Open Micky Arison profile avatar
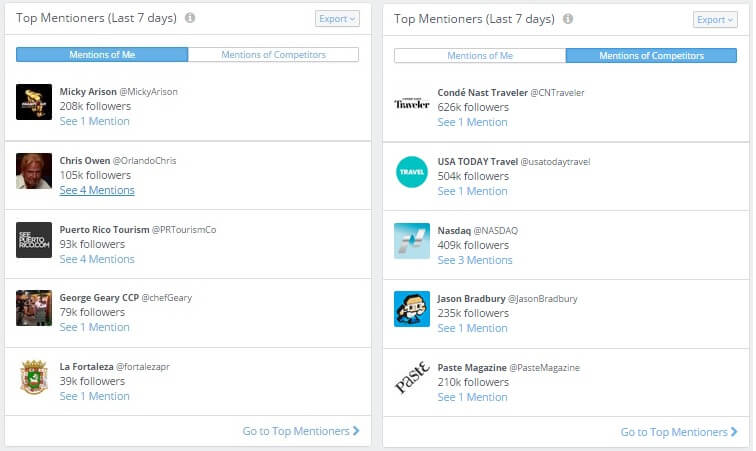Image resolution: width=756 pixels, height=451 pixels. [x=34, y=102]
